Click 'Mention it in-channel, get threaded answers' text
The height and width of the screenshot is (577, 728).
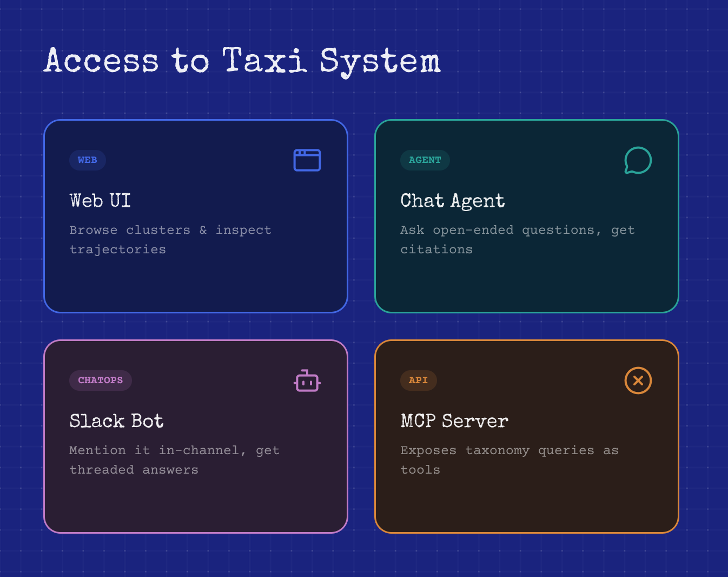pyautogui.click(x=175, y=460)
